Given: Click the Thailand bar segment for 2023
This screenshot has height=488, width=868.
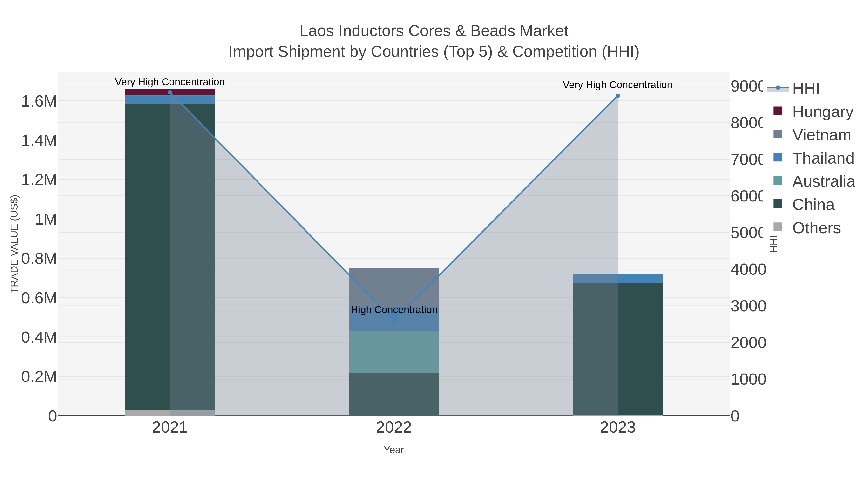Looking at the screenshot, I should click(618, 279).
